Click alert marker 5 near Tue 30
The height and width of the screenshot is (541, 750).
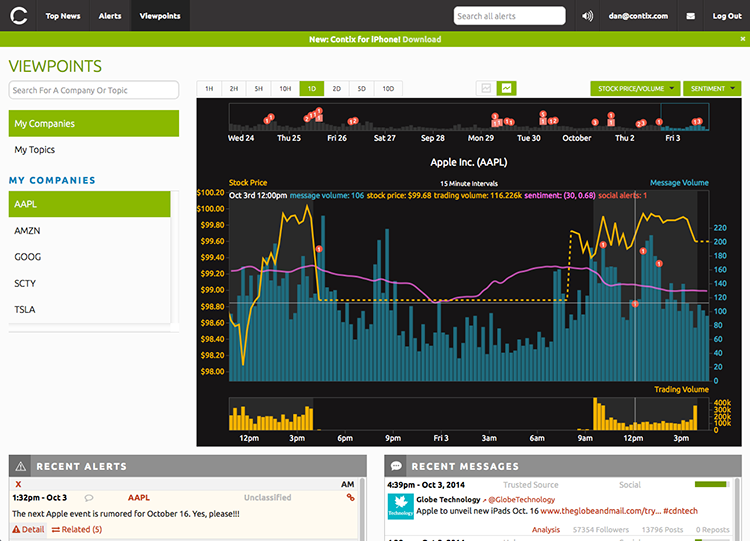(543, 114)
